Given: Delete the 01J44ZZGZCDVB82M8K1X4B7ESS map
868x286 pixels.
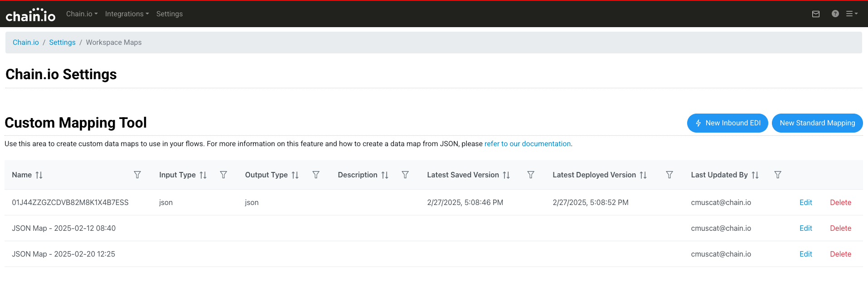Looking at the screenshot, I should coord(840,203).
